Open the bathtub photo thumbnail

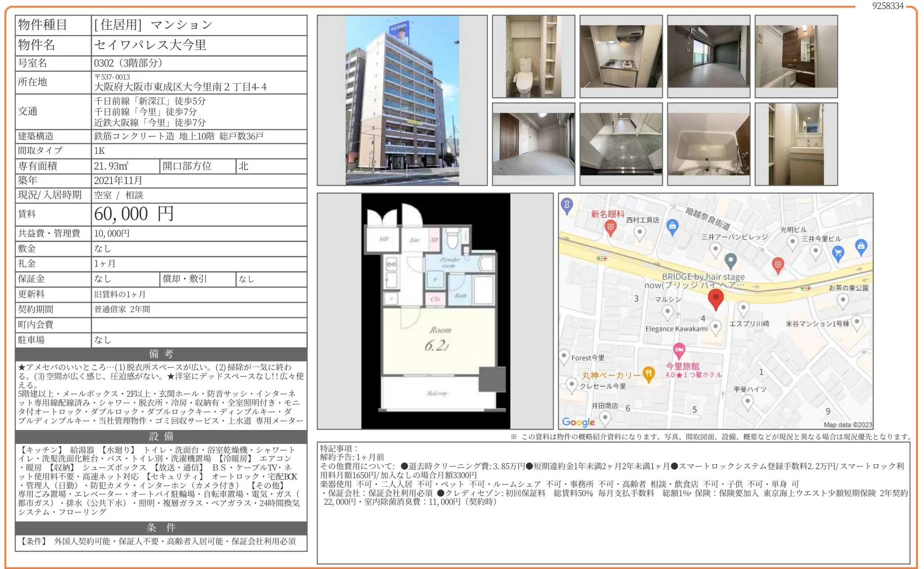pos(708,144)
